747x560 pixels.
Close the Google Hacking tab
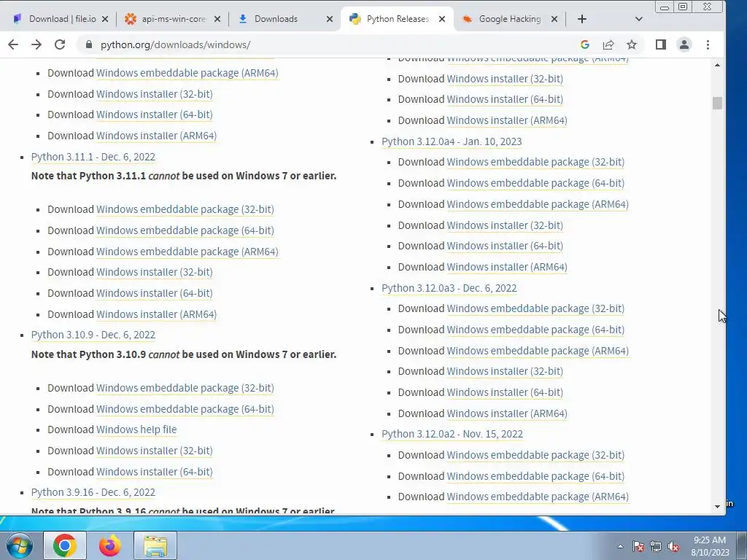coord(554,19)
